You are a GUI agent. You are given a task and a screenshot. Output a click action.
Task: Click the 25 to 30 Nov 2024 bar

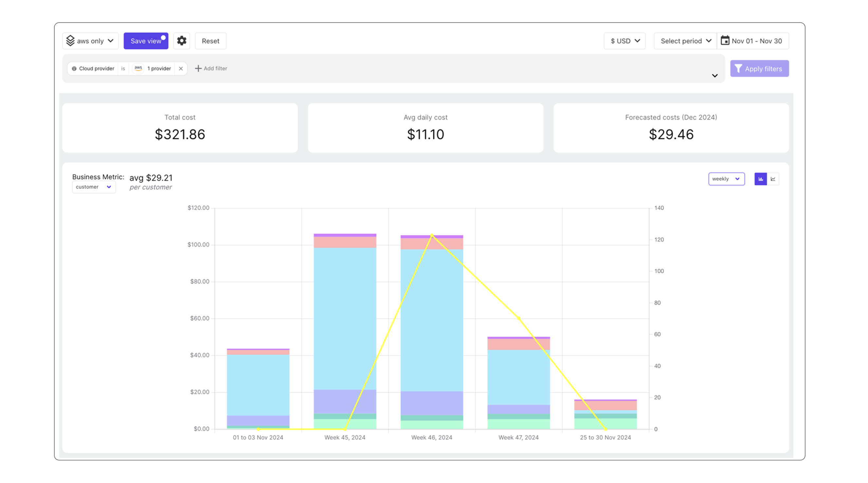[x=606, y=414]
